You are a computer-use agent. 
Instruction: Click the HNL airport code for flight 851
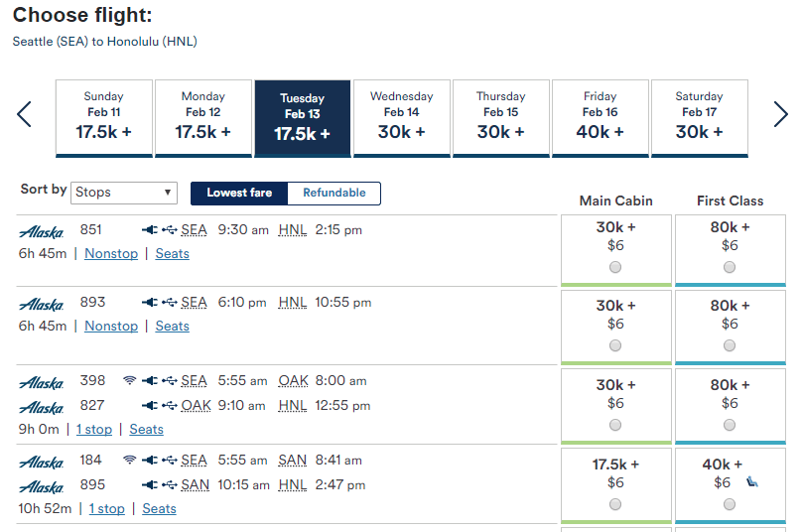point(293,230)
